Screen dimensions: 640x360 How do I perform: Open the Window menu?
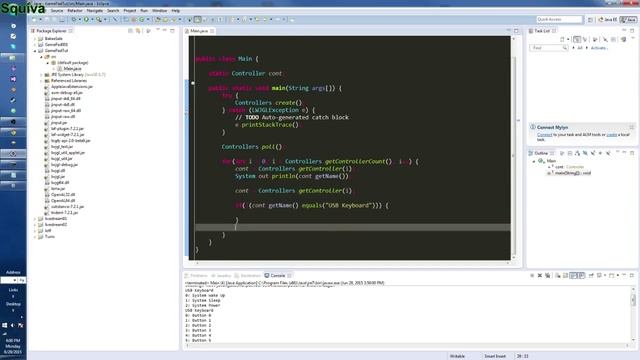pos(159,11)
